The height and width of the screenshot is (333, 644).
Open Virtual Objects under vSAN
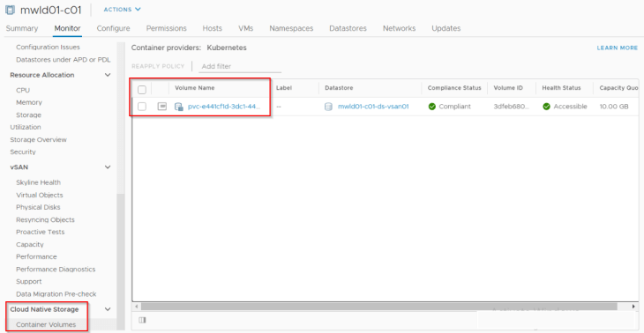(40, 195)
